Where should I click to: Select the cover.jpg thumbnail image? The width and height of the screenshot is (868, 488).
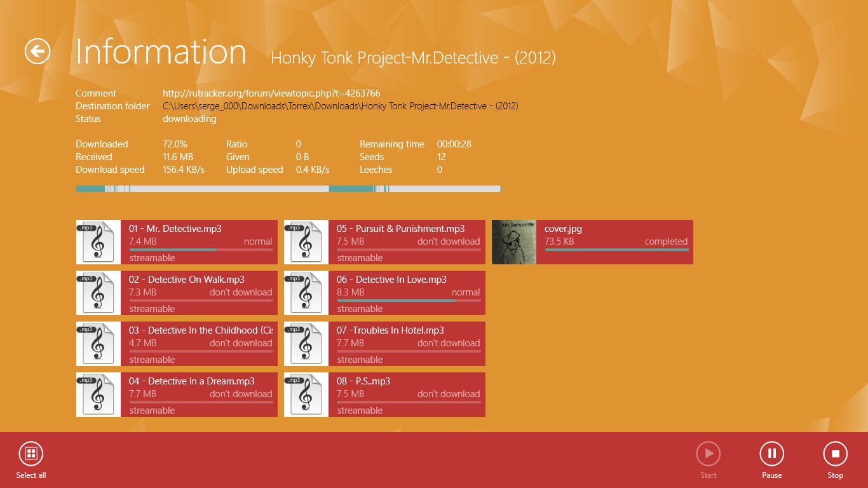click(x=514, y=242)
